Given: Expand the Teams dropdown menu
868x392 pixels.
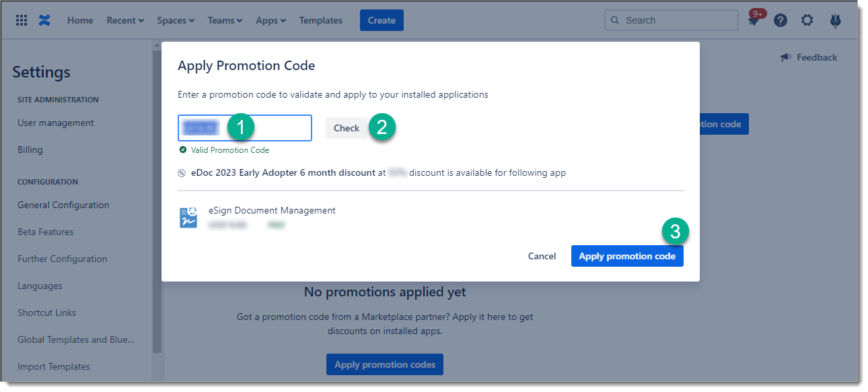Looking at the screenshot, I should pyautogui.click(x=225, y=20).
